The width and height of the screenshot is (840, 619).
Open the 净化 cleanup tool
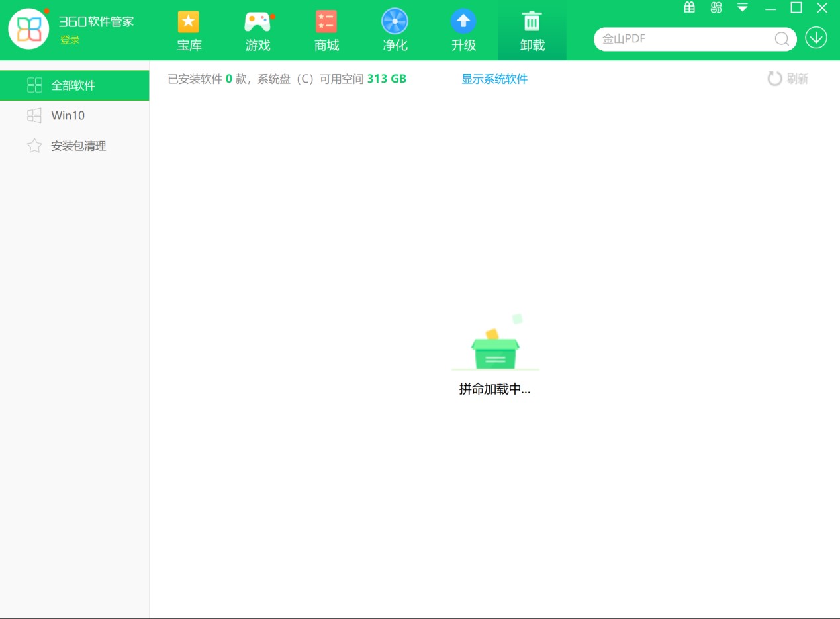[x=395, y=30]
